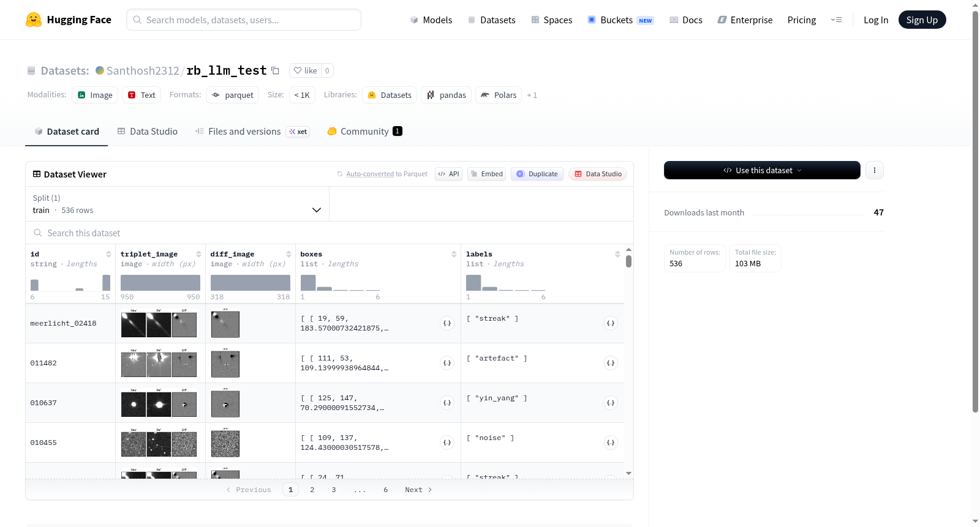Open the train split dropdown
980x527 pixels.
pyautogui.click(x=177, y=204)
